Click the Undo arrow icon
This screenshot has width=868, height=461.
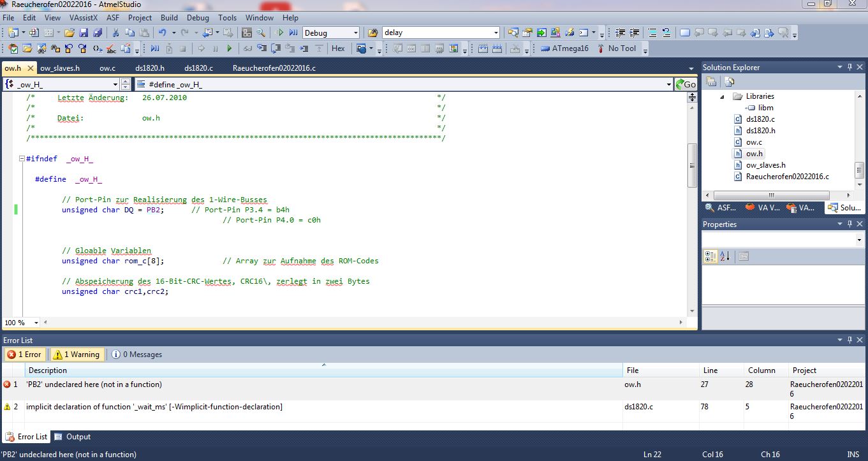pos(162,33)
